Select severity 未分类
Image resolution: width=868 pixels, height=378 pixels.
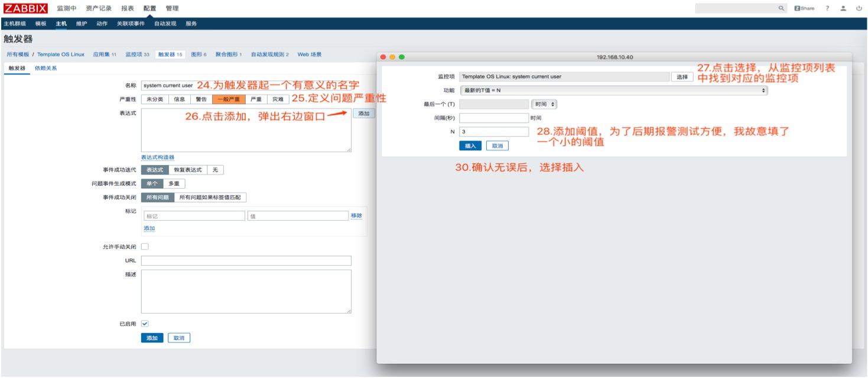(x=155, y=99)
